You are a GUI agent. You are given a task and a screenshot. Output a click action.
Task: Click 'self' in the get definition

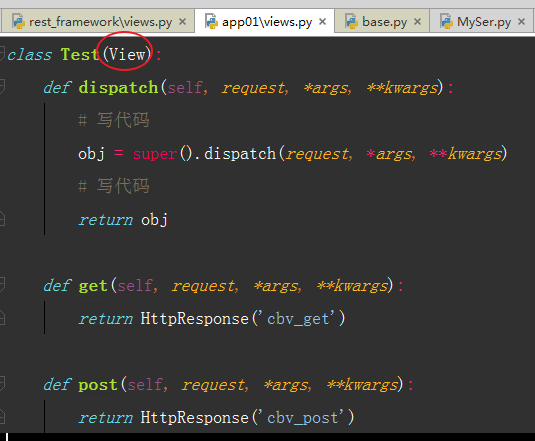[135, 286]
